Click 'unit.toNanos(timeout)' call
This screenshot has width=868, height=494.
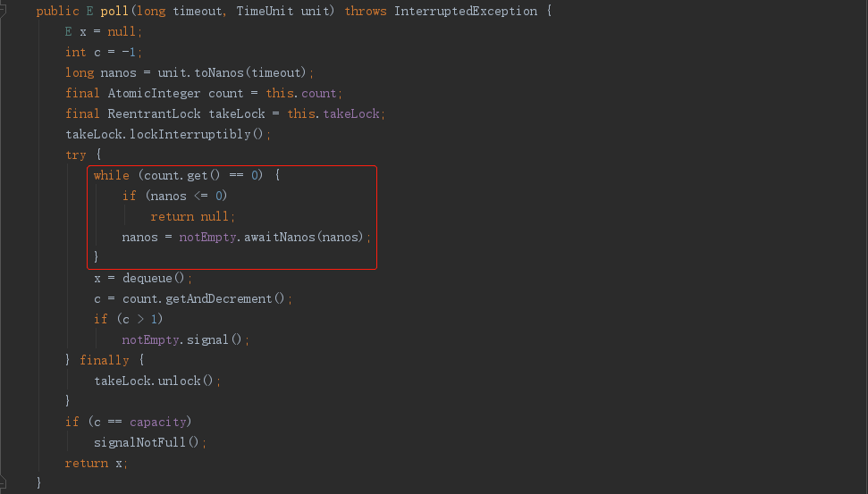[232, 72]
